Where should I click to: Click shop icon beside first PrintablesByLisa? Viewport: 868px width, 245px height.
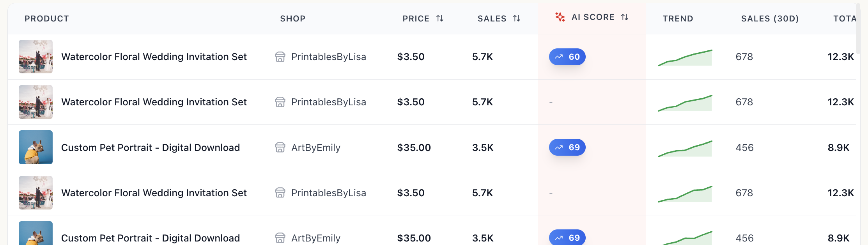[280, 57]
